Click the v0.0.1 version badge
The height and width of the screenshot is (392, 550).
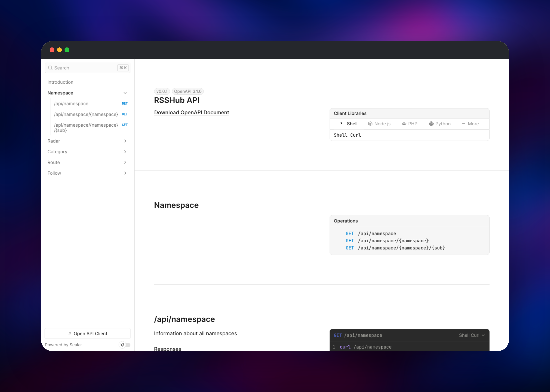pos(162,91)
